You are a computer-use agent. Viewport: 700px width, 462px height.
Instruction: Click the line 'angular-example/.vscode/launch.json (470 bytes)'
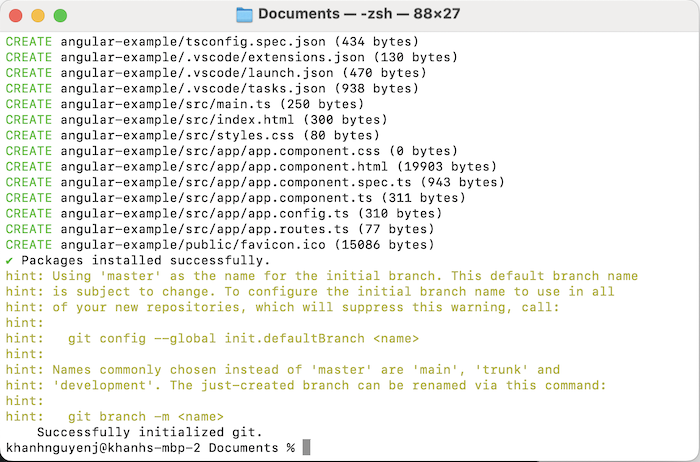[x=244, y=73]
